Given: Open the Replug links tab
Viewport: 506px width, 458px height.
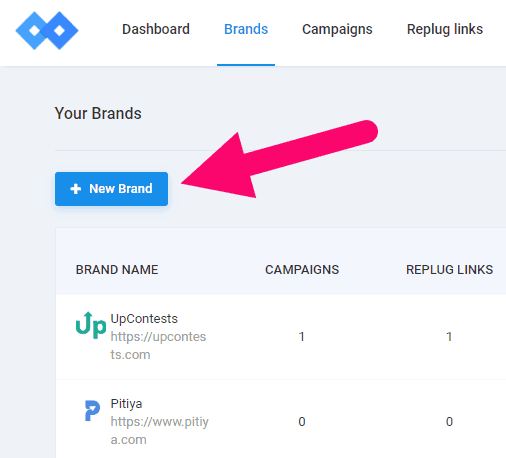Looking at the screenshot, I should (445, 30).
